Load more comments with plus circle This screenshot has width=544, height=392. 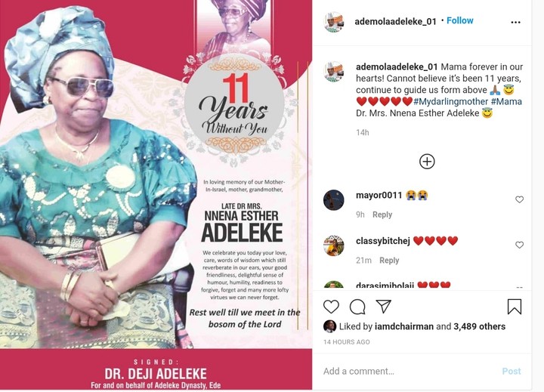tap(427, 162)
